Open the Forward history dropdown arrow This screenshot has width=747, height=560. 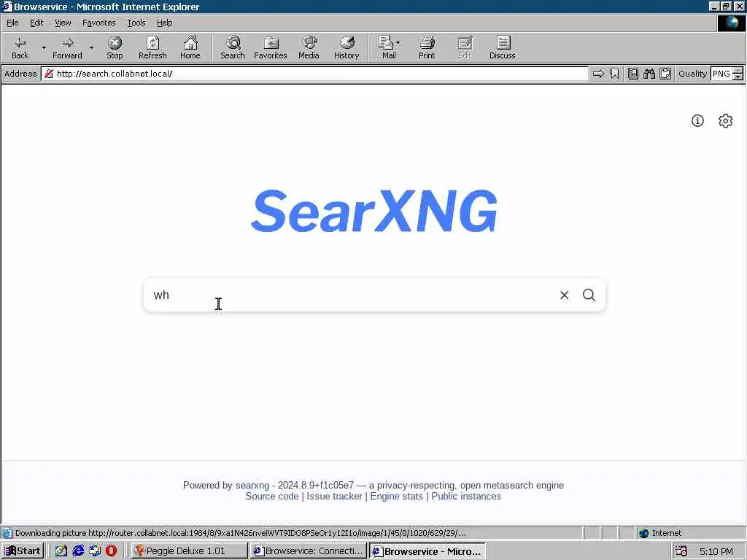pyautogui.click(x=91, y=47)
